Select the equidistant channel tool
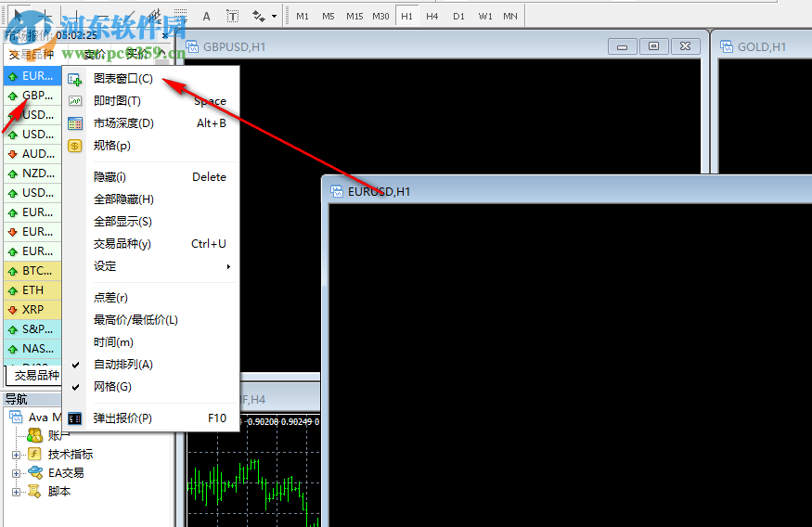The width and height of the screenshot is (812, 527). [x=154, y=16]
